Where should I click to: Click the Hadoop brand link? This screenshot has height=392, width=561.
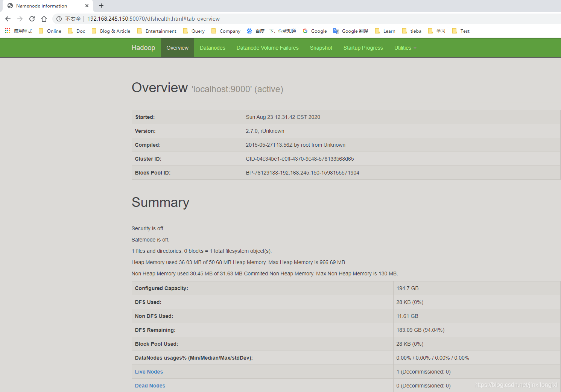point(143,48)
